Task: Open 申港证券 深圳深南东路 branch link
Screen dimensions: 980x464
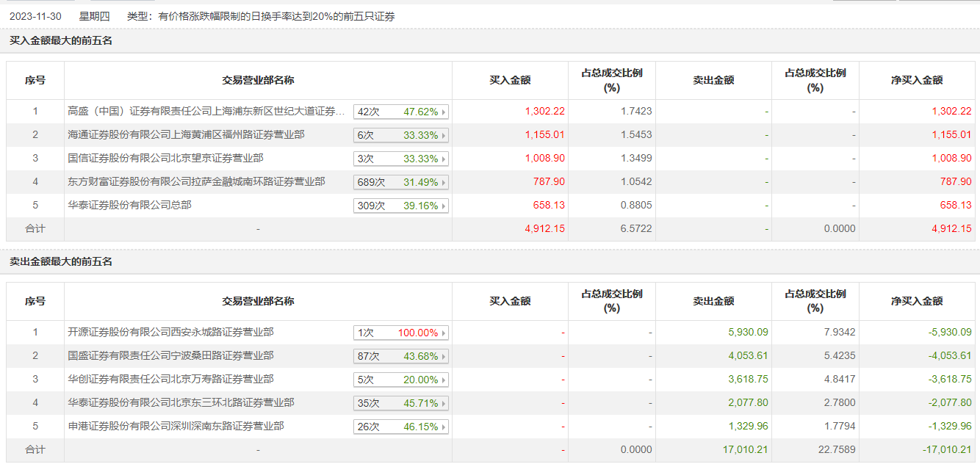Action: click(x=176, y=426)
